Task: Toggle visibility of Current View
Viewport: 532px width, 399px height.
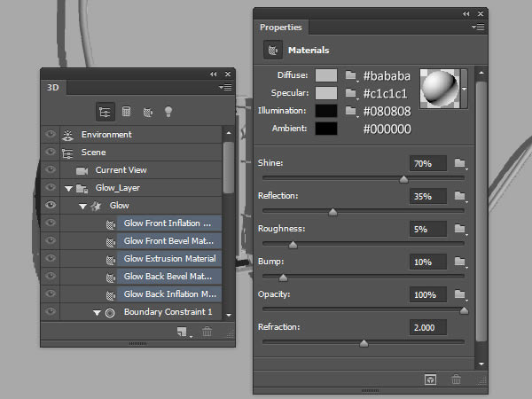Action: (51, 169)
